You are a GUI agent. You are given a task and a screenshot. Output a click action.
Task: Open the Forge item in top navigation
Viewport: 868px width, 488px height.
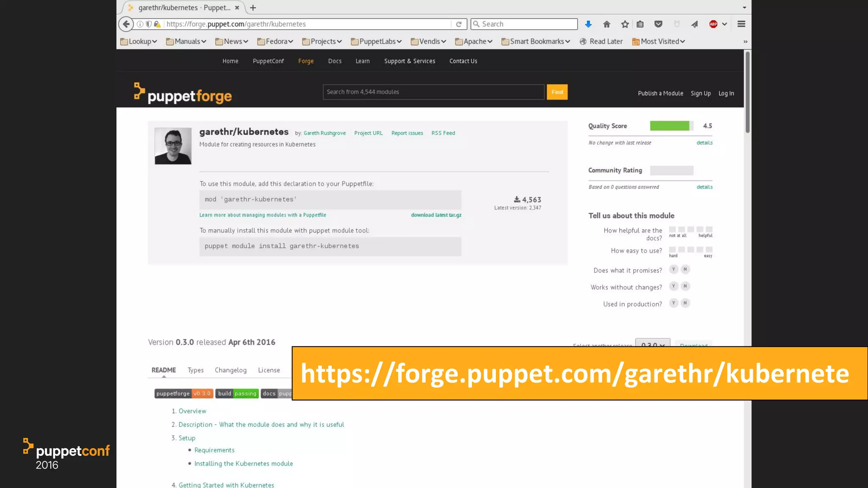coord(306,61)
